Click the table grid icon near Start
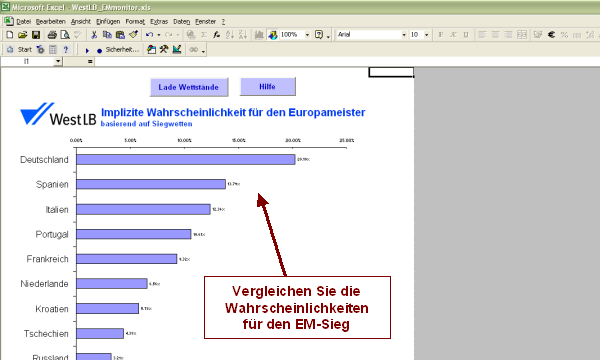The height and width of the screenshot is (360, 600). [x=53, y=50]
